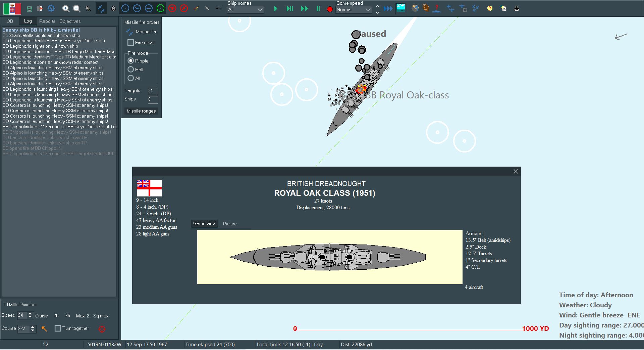The height and width of the screenshot is (350, 644).
Task: Select the blue circle with center dot
Action: point(125,9)
